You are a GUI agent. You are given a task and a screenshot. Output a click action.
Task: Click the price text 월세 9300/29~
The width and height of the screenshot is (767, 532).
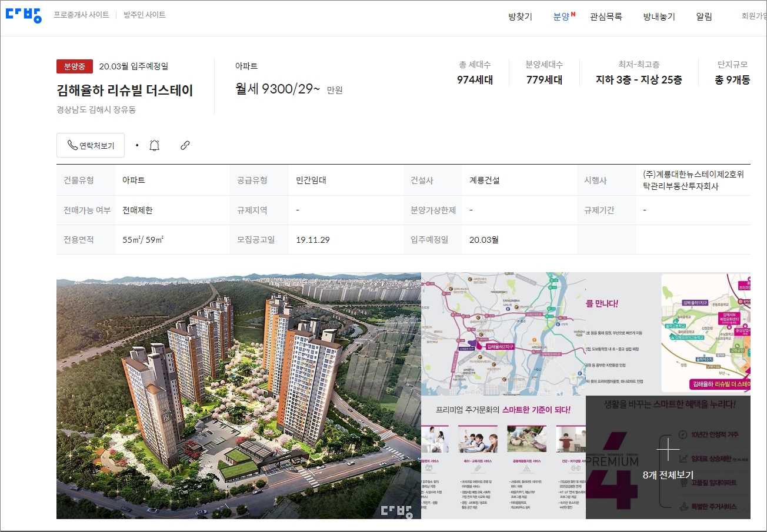click(x=278, y=89)
